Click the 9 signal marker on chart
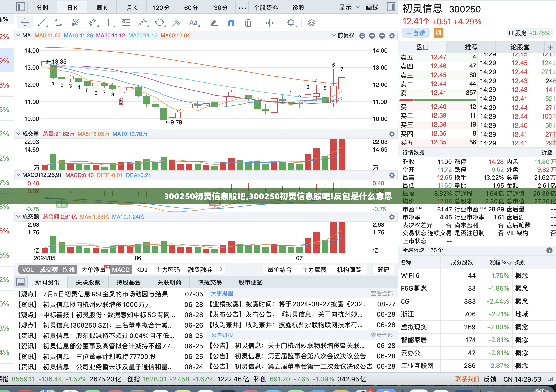This screenshot has height=392, width=556. point(121,102)
